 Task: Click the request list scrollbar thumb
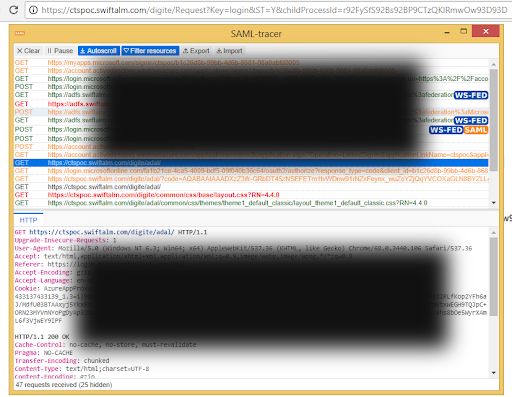pos(494,120)
